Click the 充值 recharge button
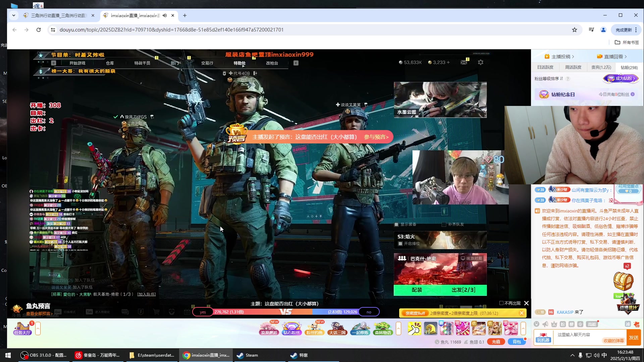644x362 pixels. click(x=496, y=342)
